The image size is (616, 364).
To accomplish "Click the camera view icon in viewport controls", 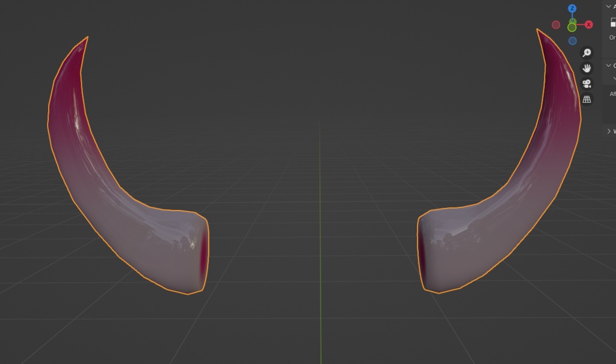I will (x=586, y=84).
